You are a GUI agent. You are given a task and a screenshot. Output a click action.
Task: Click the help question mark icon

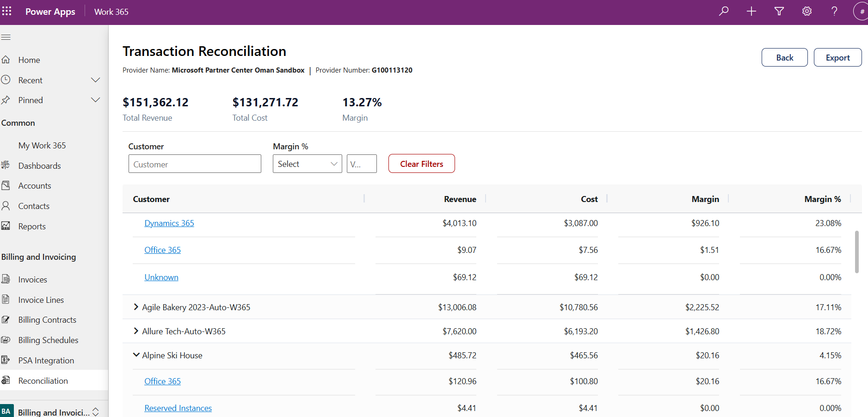tap(835, 11)
